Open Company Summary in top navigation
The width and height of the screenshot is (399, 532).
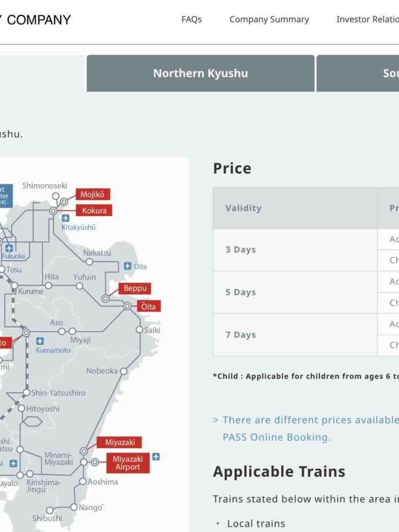click(269, 19)
